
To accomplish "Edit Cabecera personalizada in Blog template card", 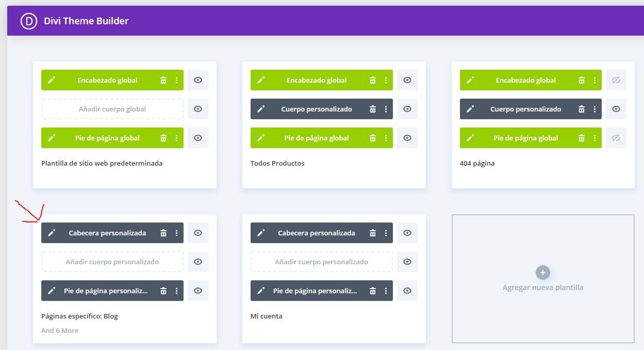I will pos(52,233).
